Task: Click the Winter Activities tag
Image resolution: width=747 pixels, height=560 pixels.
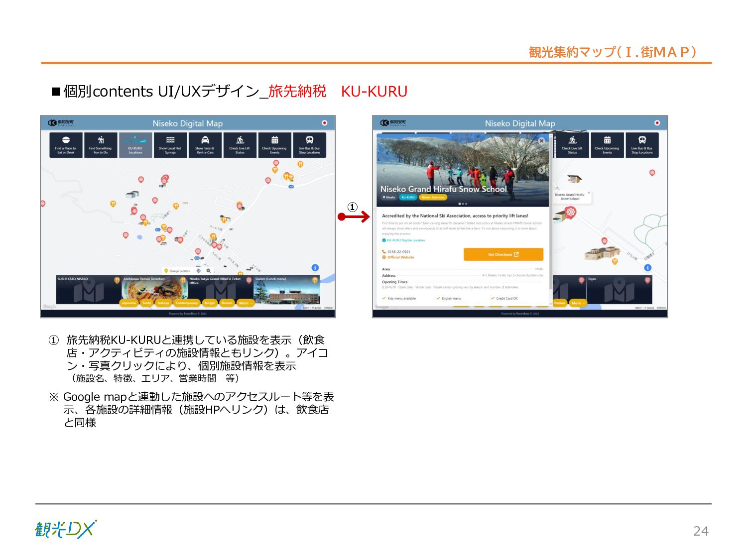Action: 433,197
